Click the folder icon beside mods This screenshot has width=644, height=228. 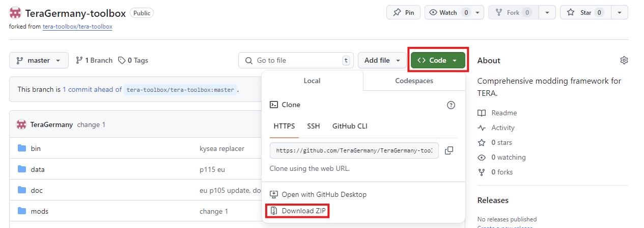pos(22,211)
